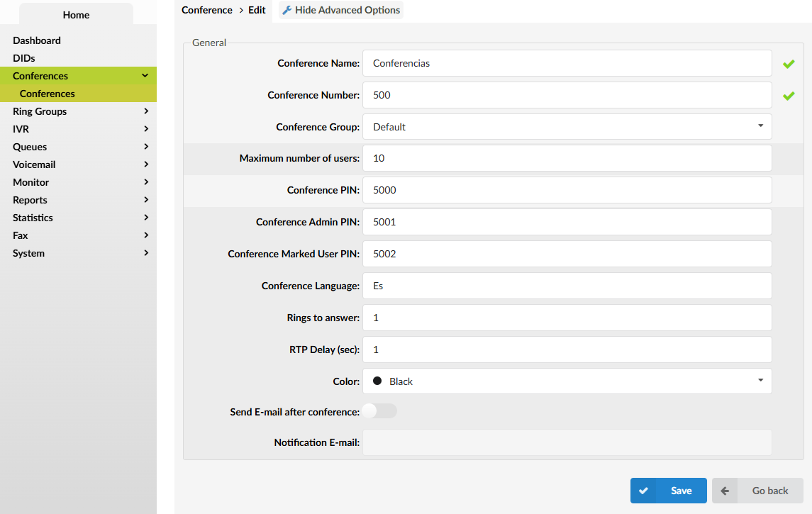This screenshot has width=812, height=514.
Task: Click the Conference breadcrumb link
Action: point(206,11)
